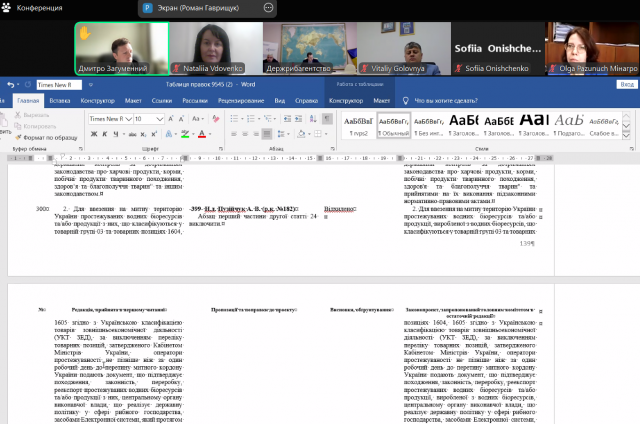Open the Шрифт font dialog launcher
The width and height of the screenshot is (640, 424).
[x=221, y=149]
